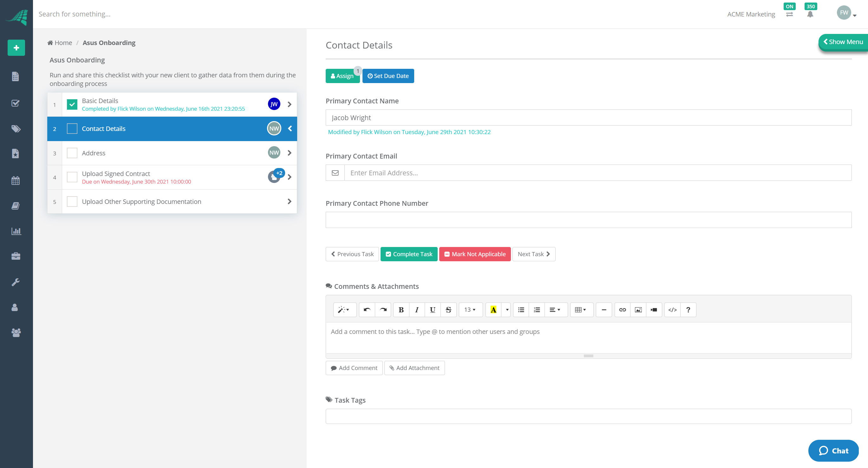The image size is (868, 468).
Task: Open the tags section from the sidebar
Action: pyautogui.click(x=16, y=129)
